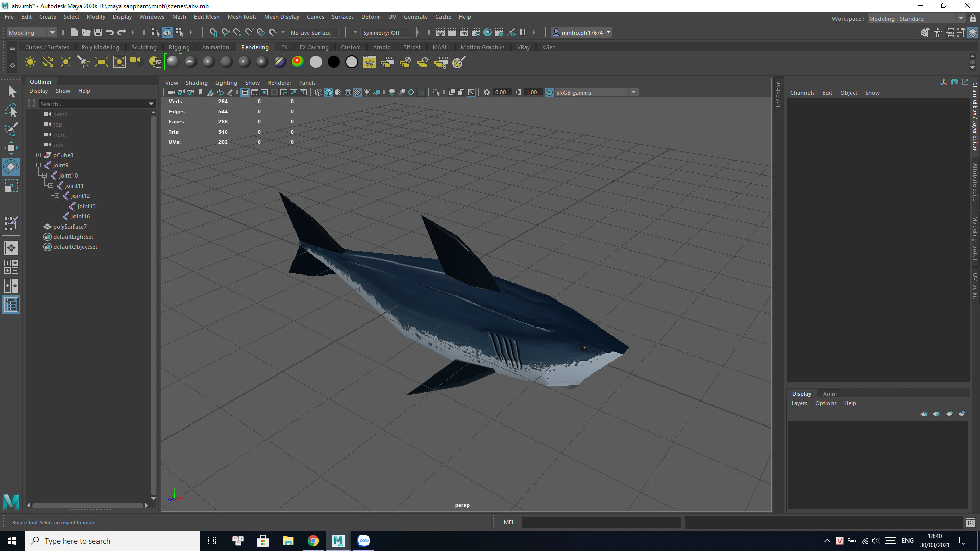Select the Lasso selection tool
Viewport: 980px width, 551px height.
coord(11,110)
